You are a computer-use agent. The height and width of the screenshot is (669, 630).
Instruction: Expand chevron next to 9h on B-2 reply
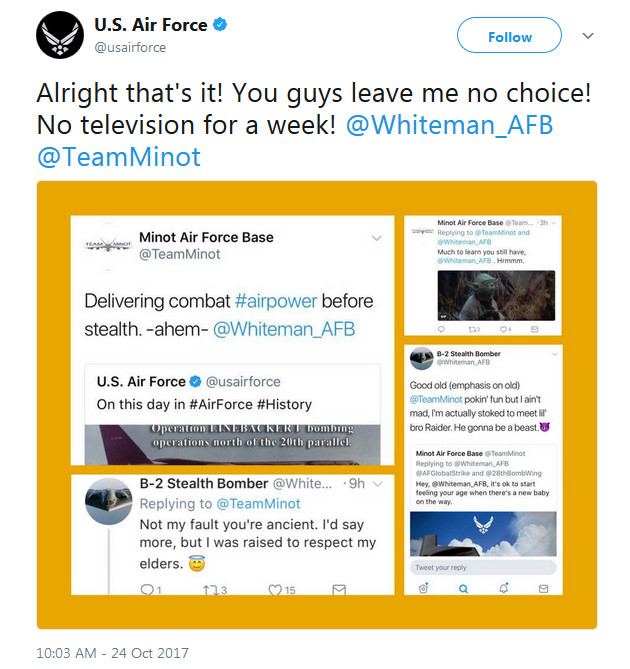coord(377,484)
